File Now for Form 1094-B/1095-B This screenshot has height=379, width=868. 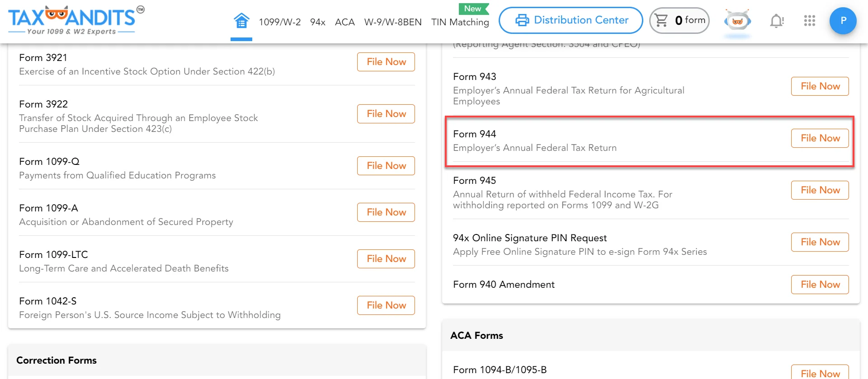(820, 372)
